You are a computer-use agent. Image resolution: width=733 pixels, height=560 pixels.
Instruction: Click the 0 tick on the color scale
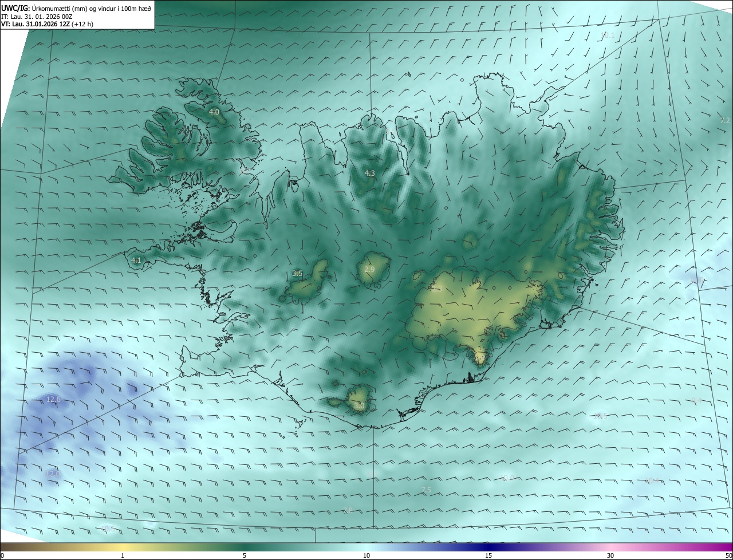(x=2, y=555)
